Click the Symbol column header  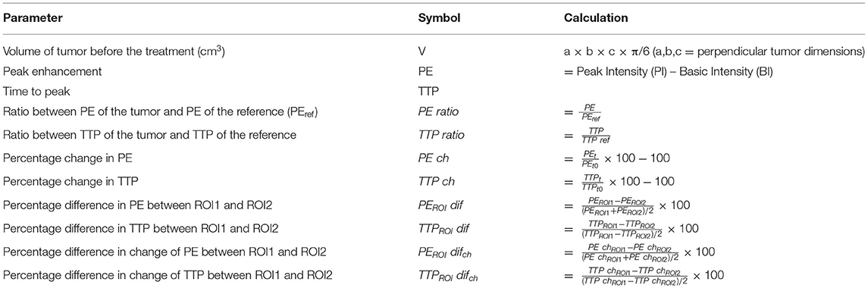[x=440, y=18]
